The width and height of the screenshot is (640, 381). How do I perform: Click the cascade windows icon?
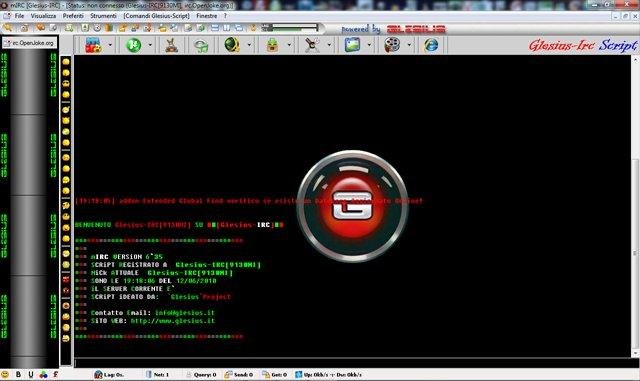click(239, 28)
